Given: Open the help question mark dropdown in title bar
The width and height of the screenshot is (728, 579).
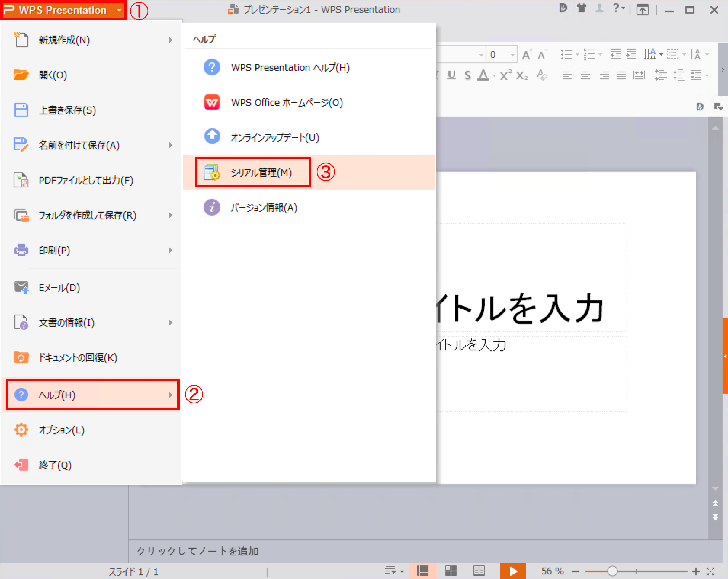Looking at the screenshot, I should click(619, 8).
